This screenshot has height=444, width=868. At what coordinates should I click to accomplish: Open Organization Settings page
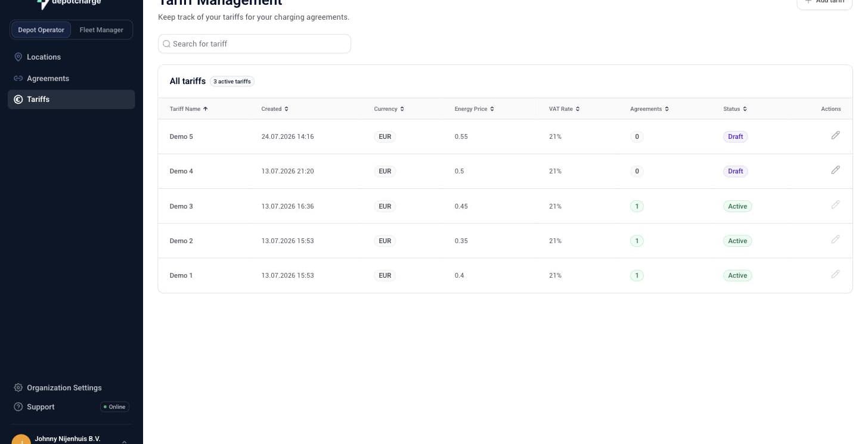coord(71,387)
